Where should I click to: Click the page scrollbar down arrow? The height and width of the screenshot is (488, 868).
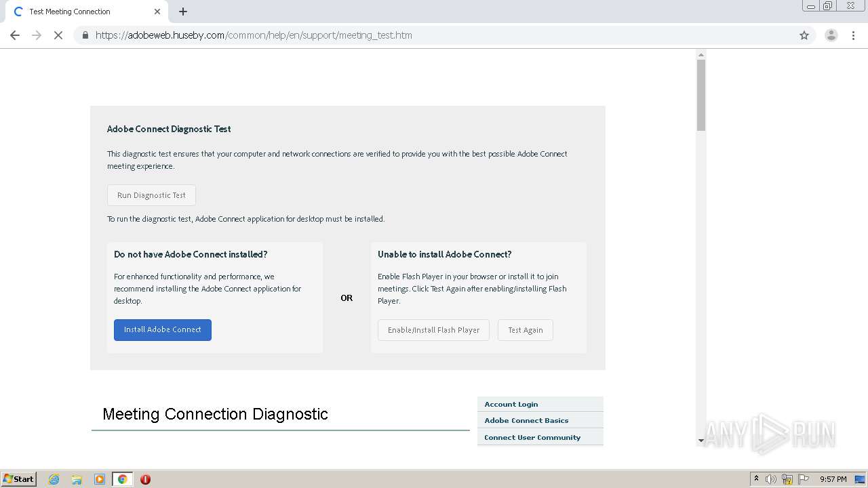pos(701,441)
